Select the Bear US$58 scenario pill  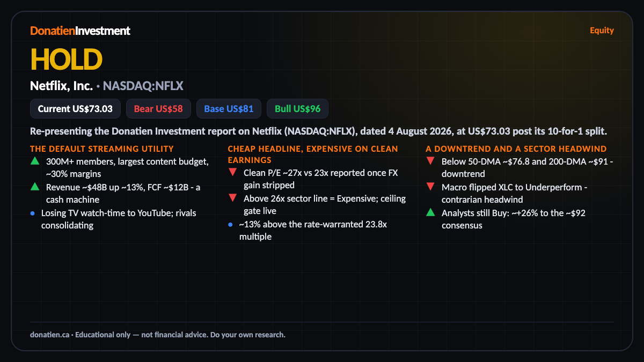(x=158, y=109)
